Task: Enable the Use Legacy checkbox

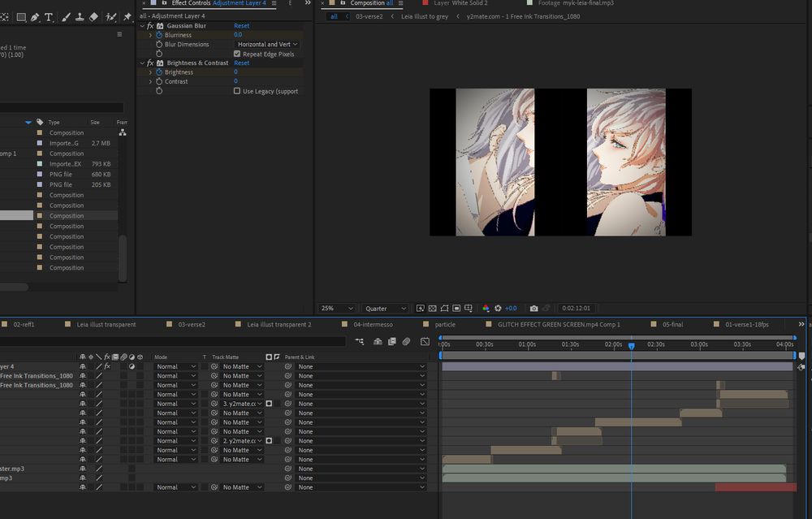Action: 237,91
